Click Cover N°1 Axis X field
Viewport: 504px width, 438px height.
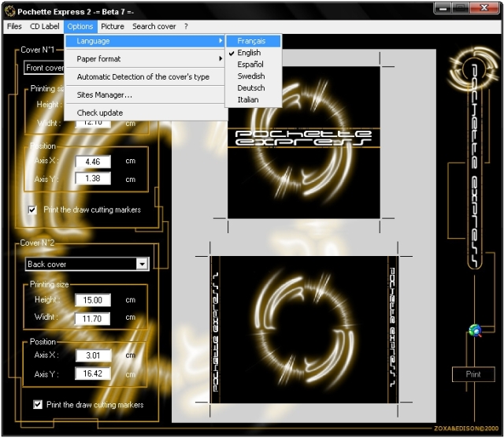pos(93,161)
